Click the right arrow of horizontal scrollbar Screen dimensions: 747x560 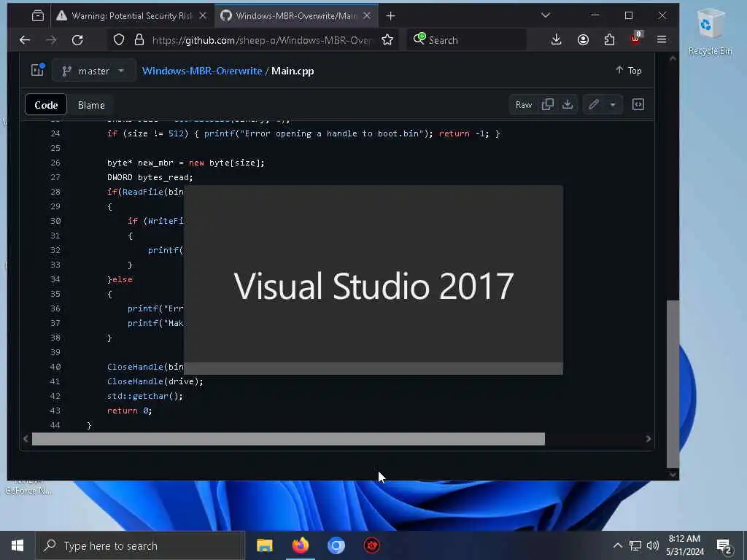point(649,439)
